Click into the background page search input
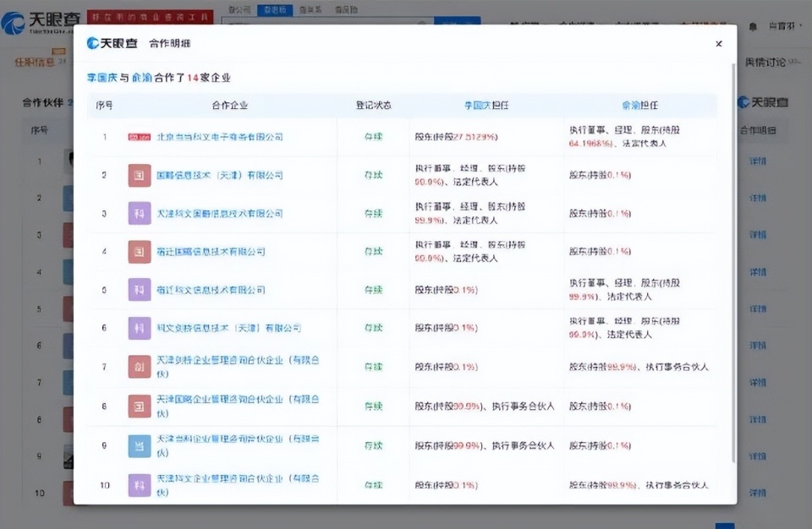Screen dimensions: 812x529 point(327,21)
